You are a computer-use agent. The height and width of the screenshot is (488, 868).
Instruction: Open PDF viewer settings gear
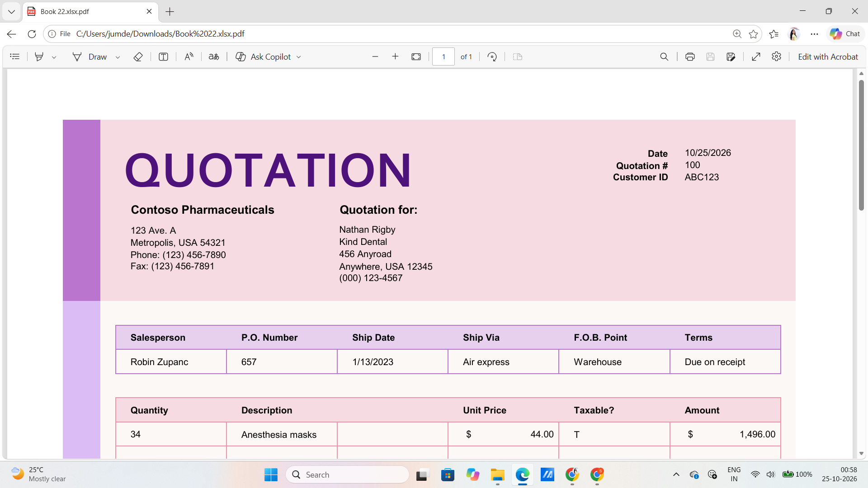(x=776, y=56)
